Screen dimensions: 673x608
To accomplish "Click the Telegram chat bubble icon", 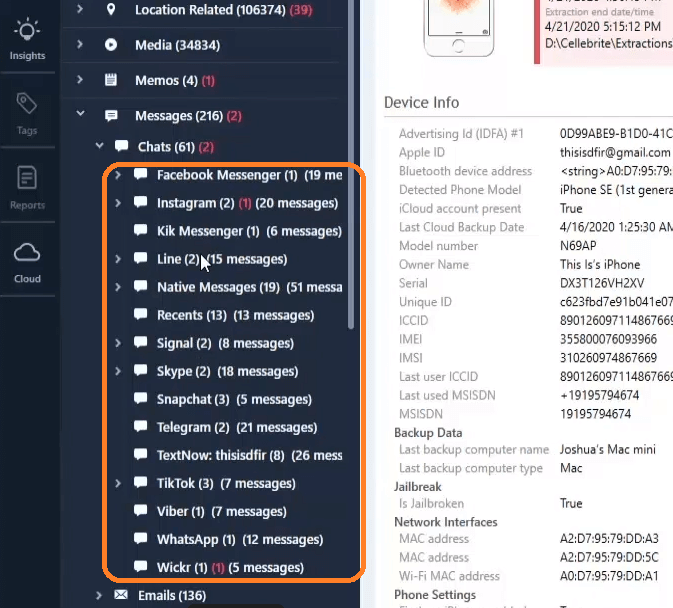I will point(140,427).
